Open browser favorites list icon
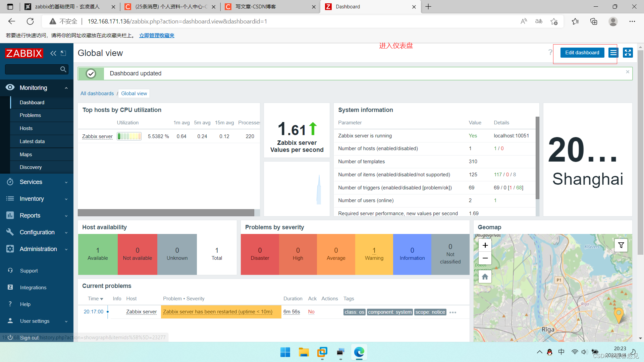Image resolution: width=644 pixels, height=362 pixels. tap(575, 21)
